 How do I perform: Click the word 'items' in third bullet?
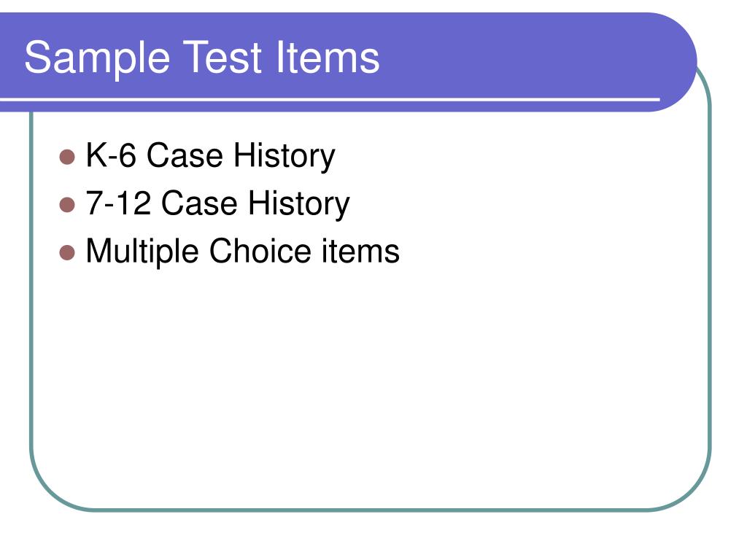360,251
